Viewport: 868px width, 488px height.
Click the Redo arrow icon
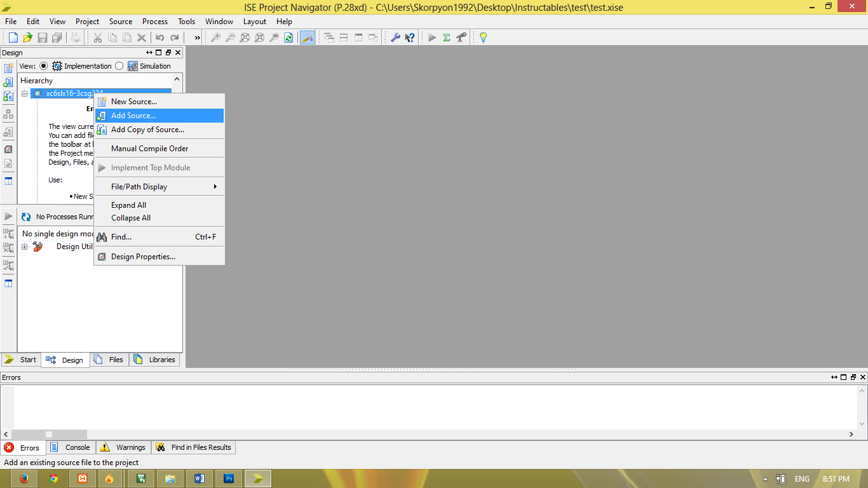coord(175,37)
